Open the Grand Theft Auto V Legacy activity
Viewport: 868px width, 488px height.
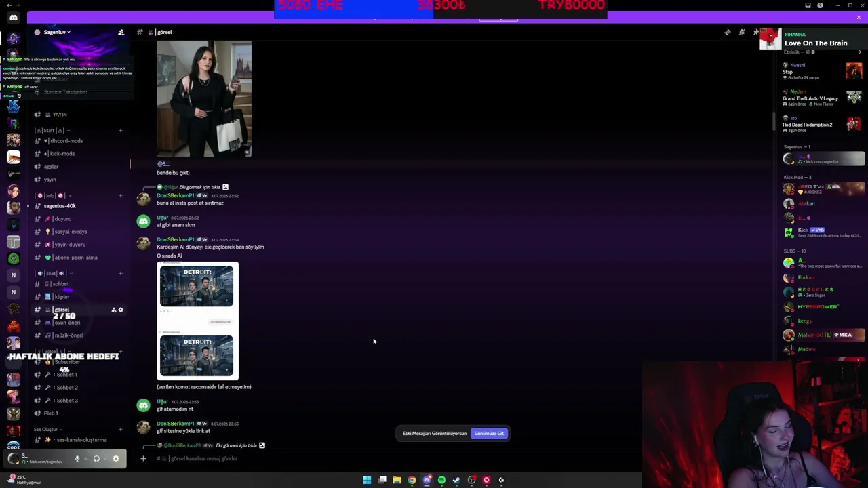(822, 98)
